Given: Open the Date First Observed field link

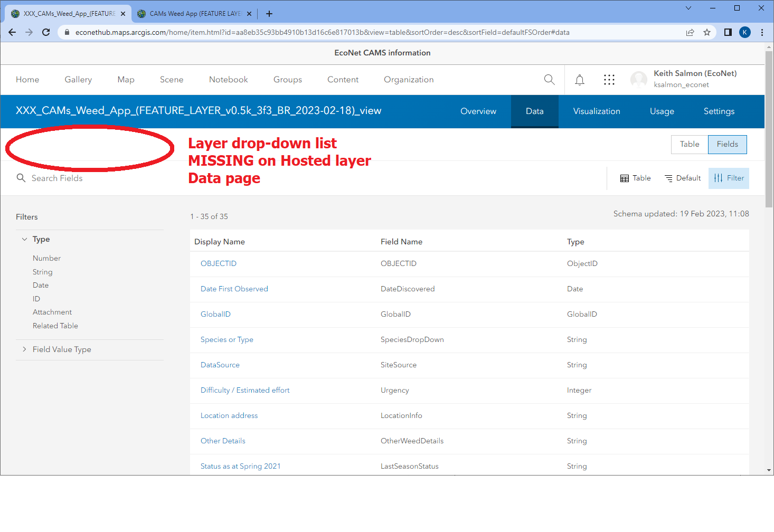Looking at the screenshot, I should [234, 289].
